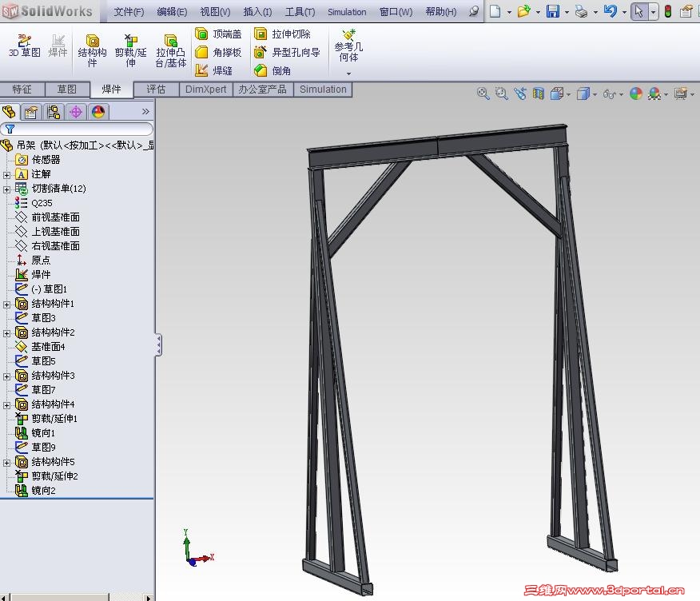The width and height of the screenshot is (700, 601).
Task: Start a 3D sketch (3D 草图)
Action: pos(24,46)
